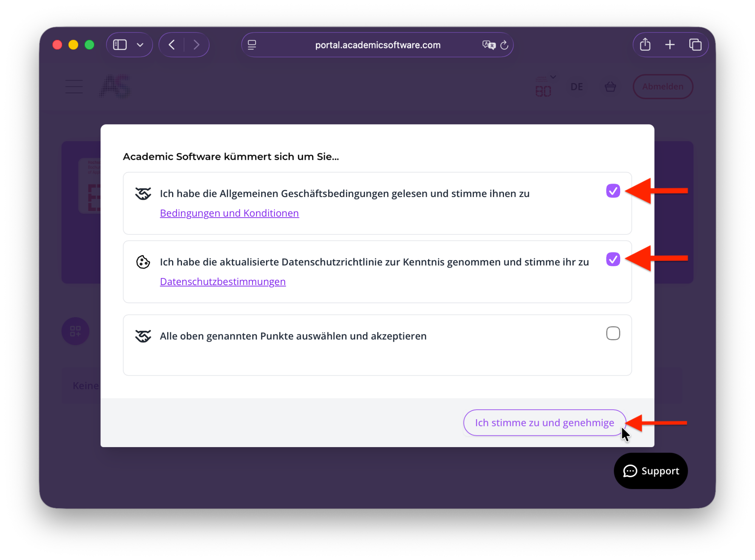
Task: Click the address bar showing portal.academicsoftware.com
Action: pyautogui.click(x=377, y=45)
